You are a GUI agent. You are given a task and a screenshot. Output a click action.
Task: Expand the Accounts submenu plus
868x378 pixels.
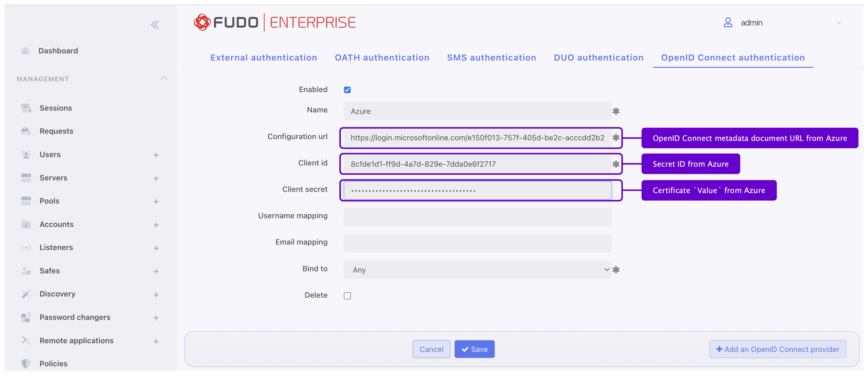tap(156, 225)
